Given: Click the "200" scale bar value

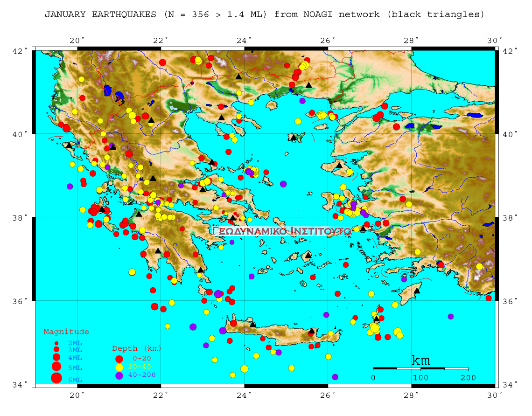Looking at the screenshot, I should tap(468, 378).
